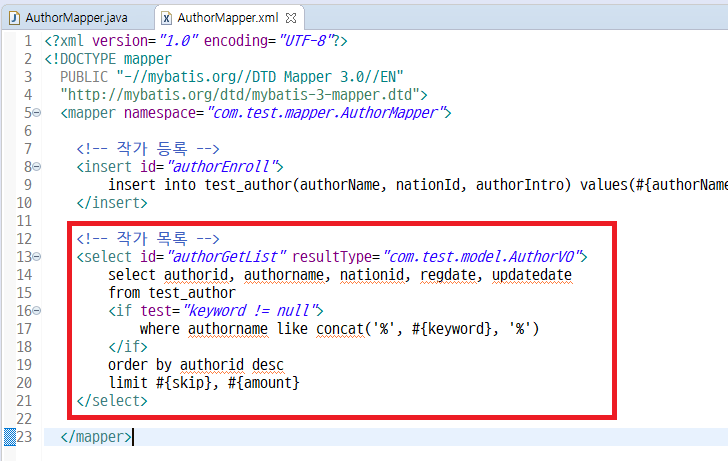728x461 pixels.
Task: Click 'from test_author' on line 15
Action: (172, 293)
